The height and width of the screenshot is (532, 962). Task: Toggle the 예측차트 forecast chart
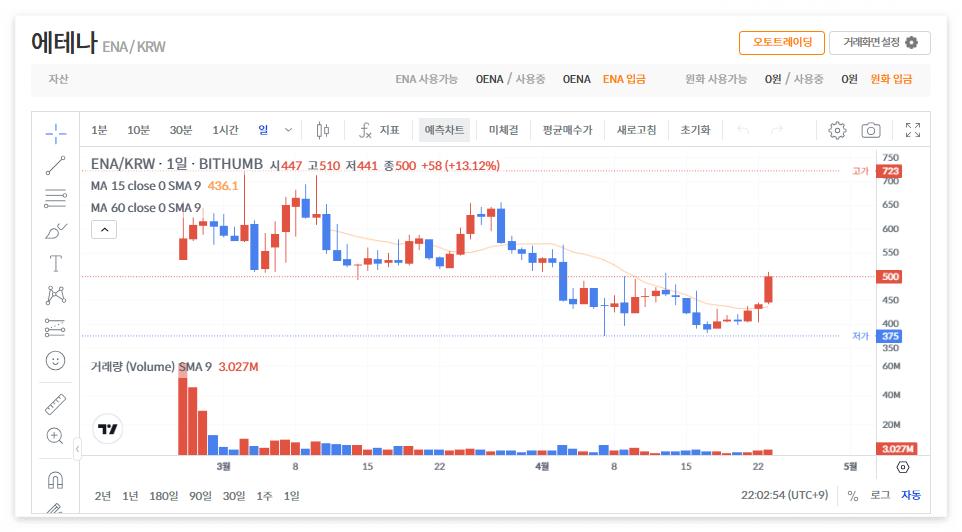(x=444, y=130)
